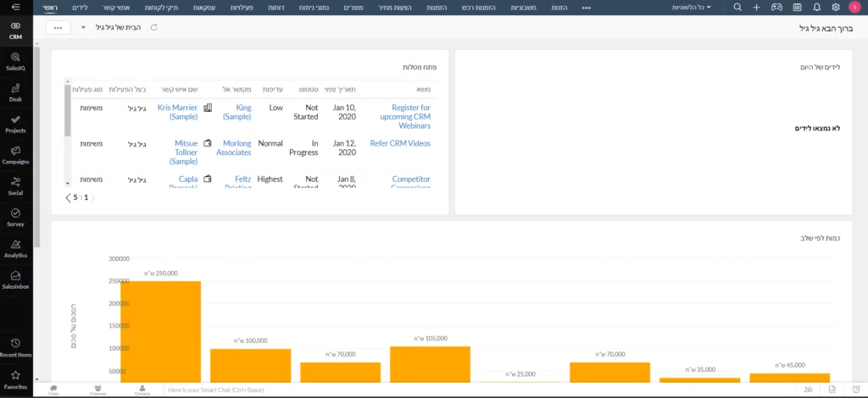This screenshot has height=398, width=868.
Task: Open the notifications bell icon
Action: (816, 7)
